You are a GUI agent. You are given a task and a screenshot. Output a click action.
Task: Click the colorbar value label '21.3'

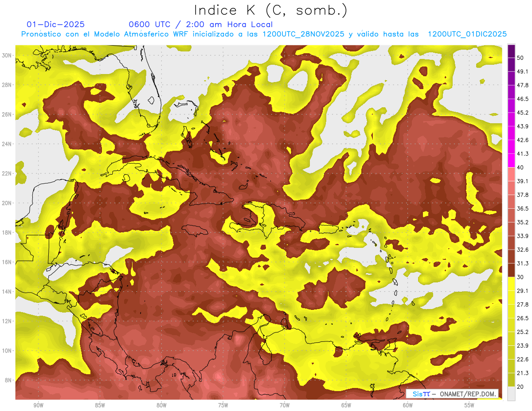coord(523,373)
